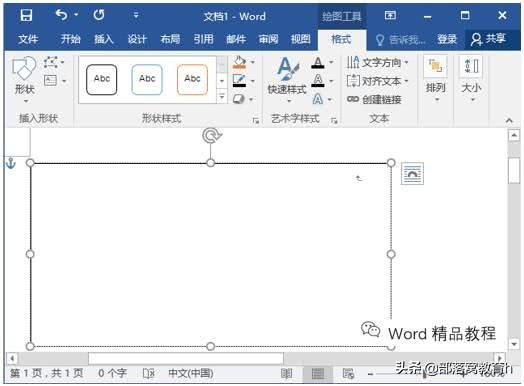The width and height of the screenshot is (524, 386).
Task: Open the 形状样式 dialog launcher
Action: [256, 120]
